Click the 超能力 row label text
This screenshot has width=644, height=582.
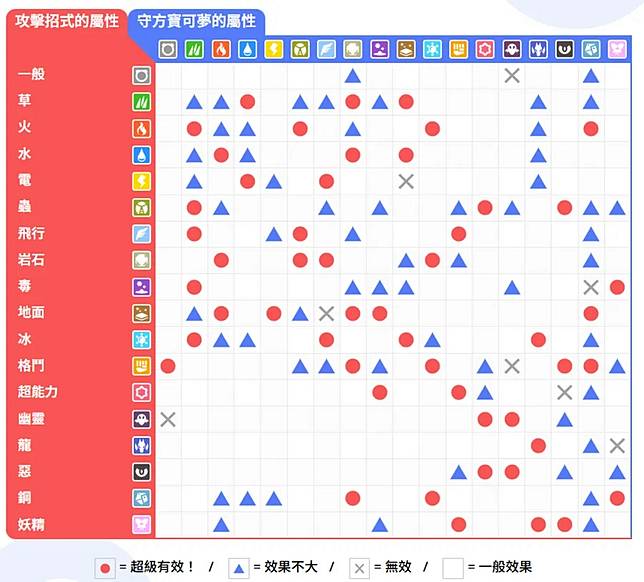tap(38, 391)
